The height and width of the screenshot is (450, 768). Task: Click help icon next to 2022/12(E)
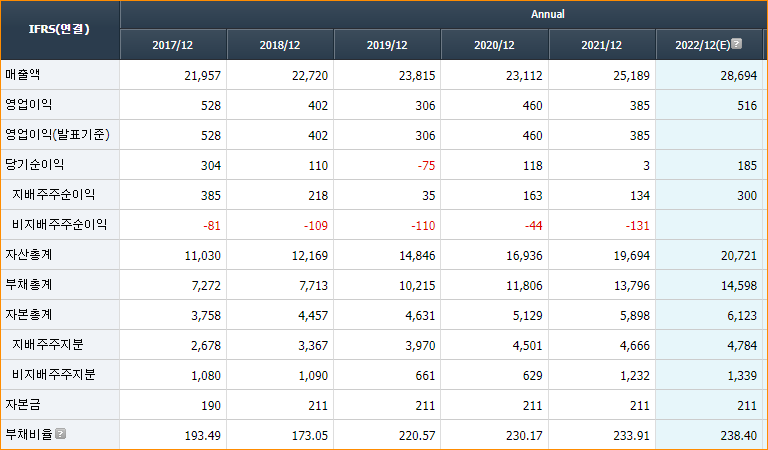point(736,44)
